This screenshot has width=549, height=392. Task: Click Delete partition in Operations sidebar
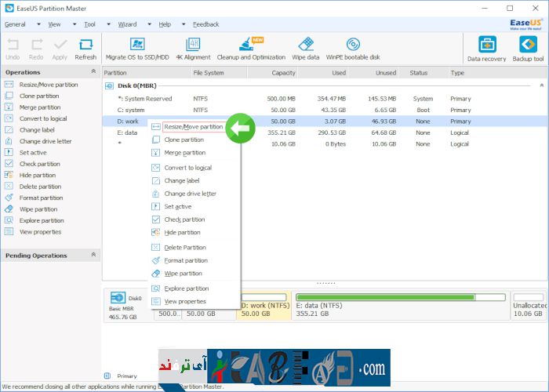[40, 187]
